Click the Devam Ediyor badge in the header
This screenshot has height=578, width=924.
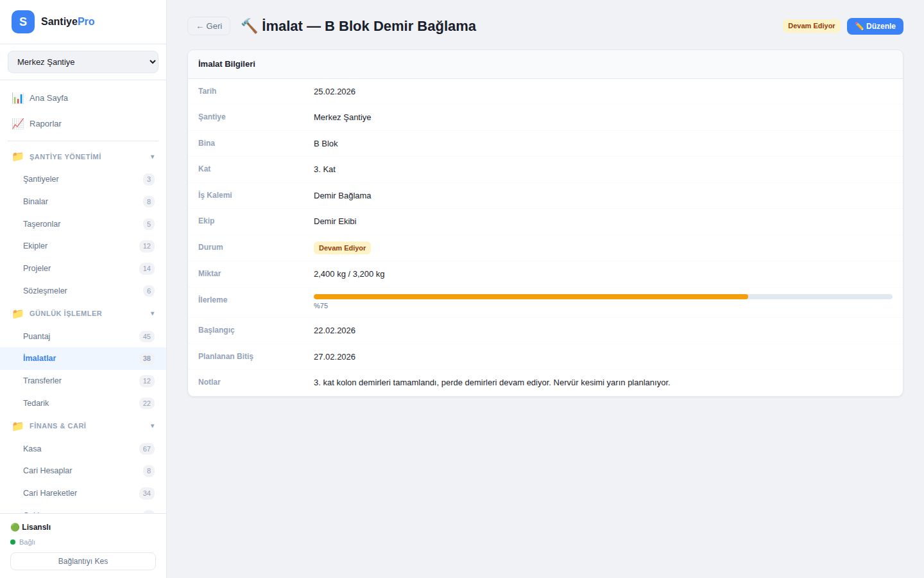811,26
